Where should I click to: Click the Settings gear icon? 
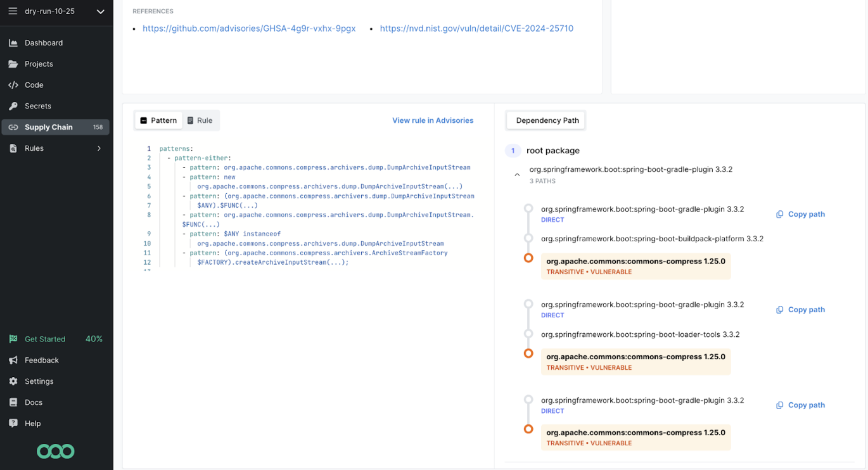coord(13,381)
